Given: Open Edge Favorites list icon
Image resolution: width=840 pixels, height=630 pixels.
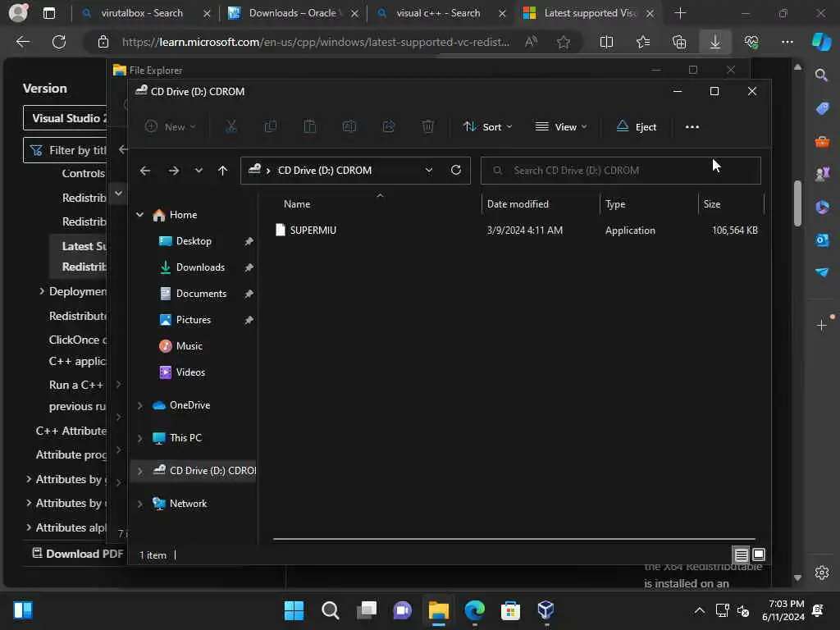Looking at the screenshot, I should [643, 42].
